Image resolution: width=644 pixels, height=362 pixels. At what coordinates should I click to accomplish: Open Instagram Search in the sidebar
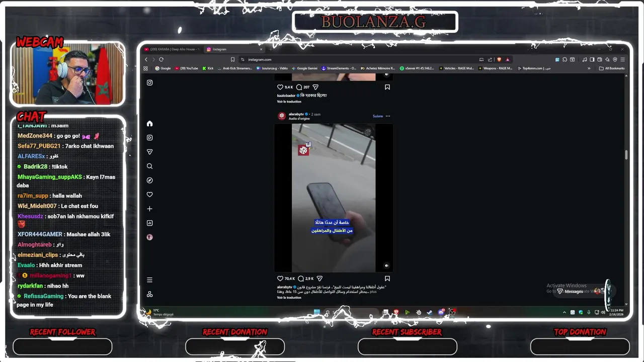click(149, 166)
